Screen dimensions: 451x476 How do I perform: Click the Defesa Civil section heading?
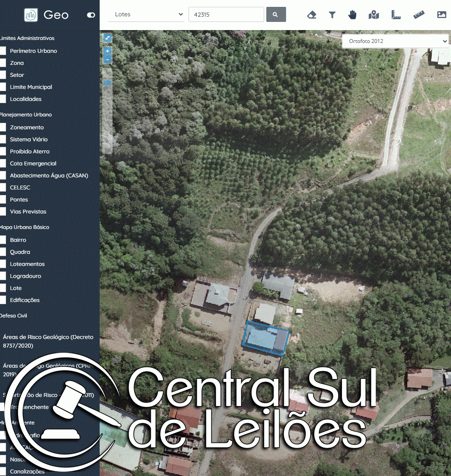(x=13, y=316)
